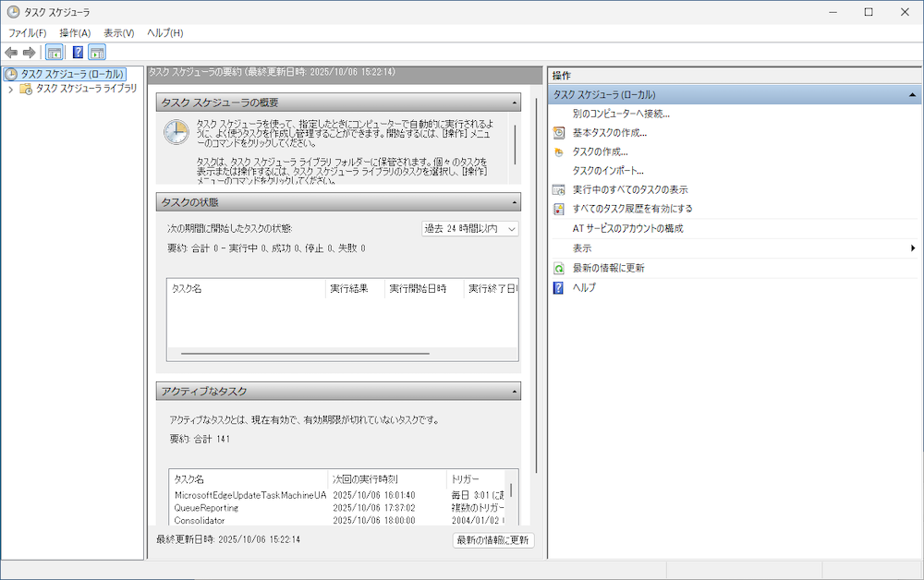
Task: Click the 基本タスクの作成 wizard icon
Action: point(558,133)
